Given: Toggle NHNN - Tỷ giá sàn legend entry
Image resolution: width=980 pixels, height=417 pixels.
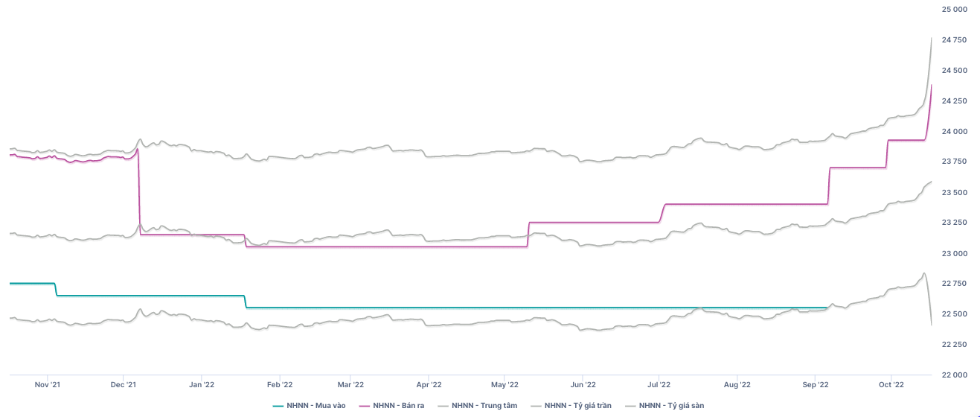Looking at the screenshot, I should (x=671, y=406).
